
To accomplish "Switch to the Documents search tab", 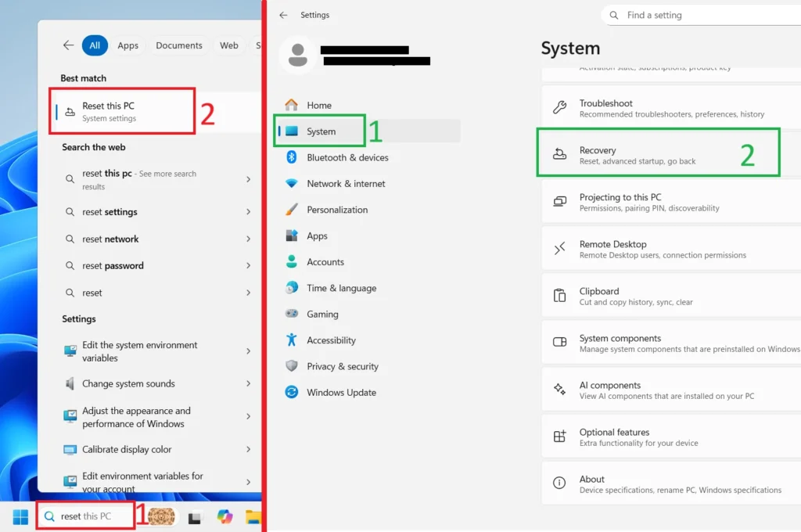I will tap(179, 45).
